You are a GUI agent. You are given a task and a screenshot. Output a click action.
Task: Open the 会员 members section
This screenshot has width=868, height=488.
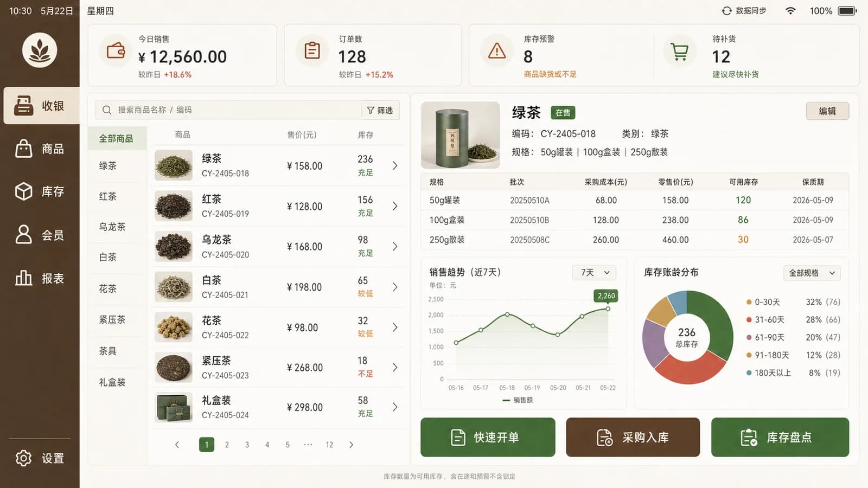tap(40, 235)
